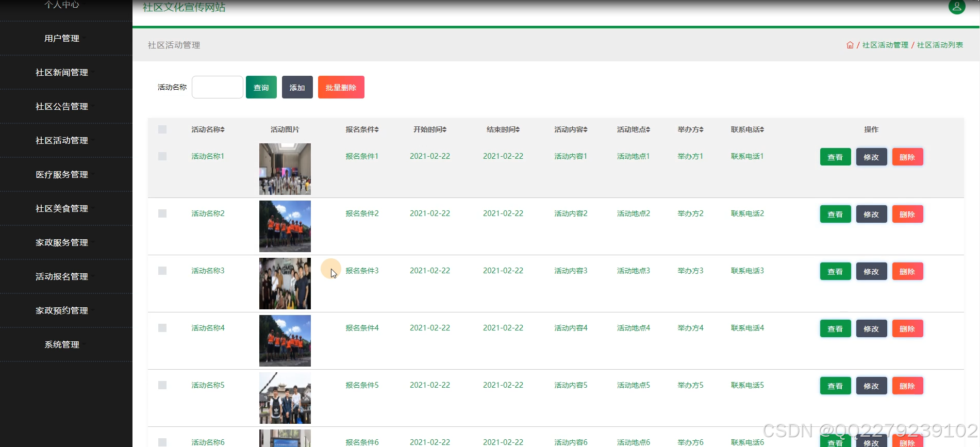The image size is (980, 447).
Task: Edit 活动名称4 with 修改 button
Action: pos(871,328)
